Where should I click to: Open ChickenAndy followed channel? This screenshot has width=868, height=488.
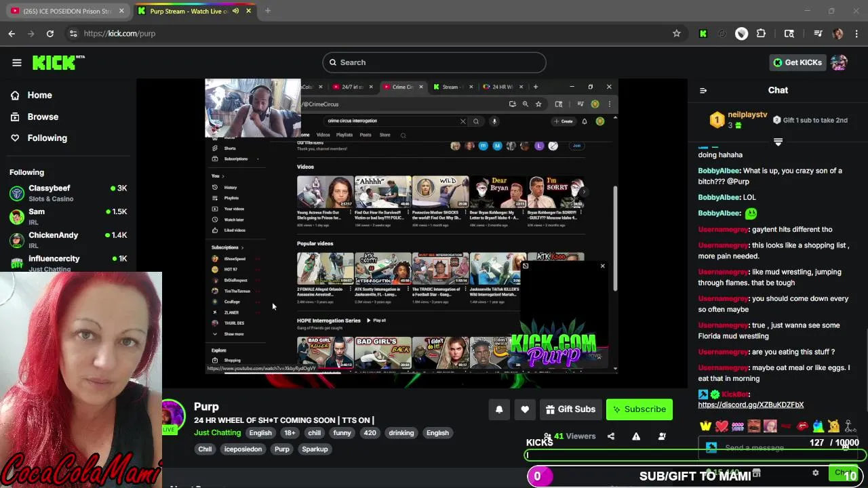click(68, 240)
